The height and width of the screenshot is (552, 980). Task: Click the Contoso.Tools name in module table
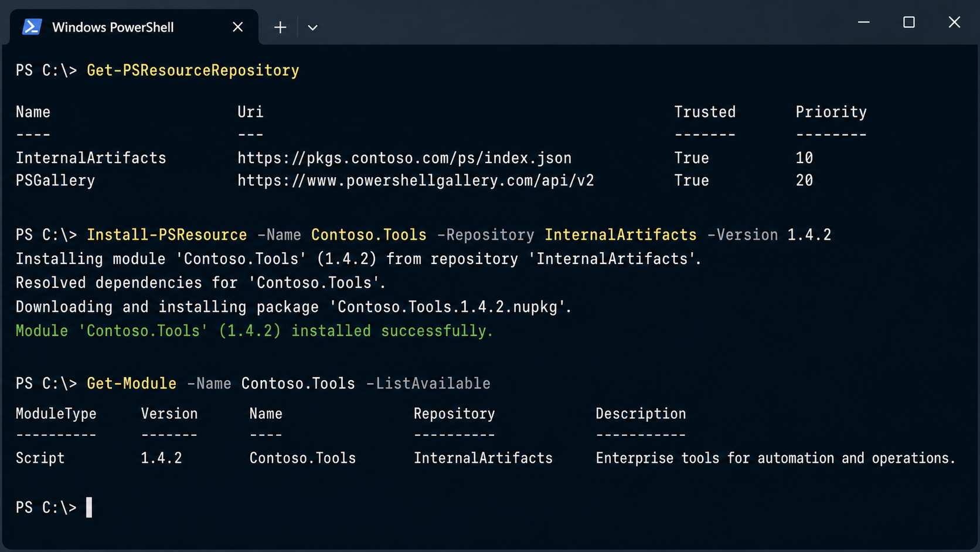[302, 458]
